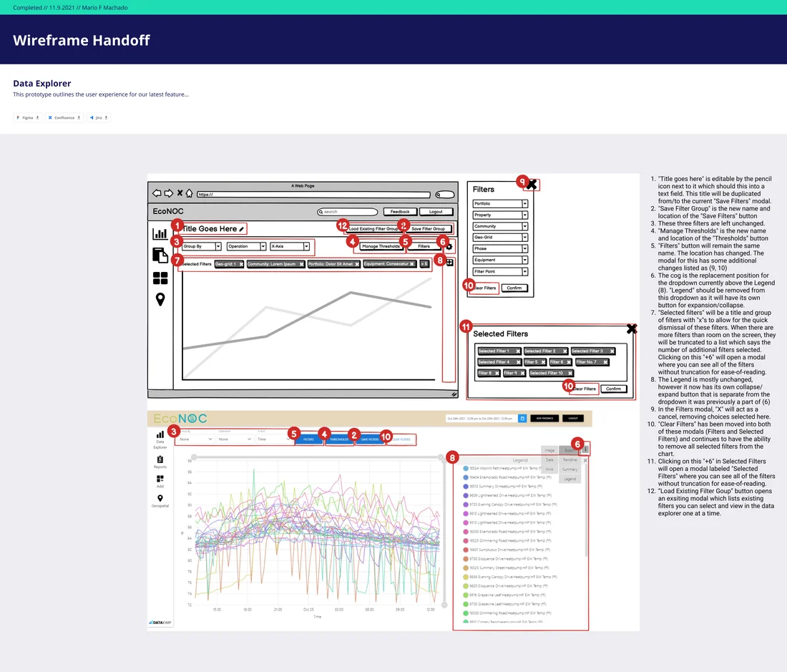Click the blue calendar date icon

point(522,418)
